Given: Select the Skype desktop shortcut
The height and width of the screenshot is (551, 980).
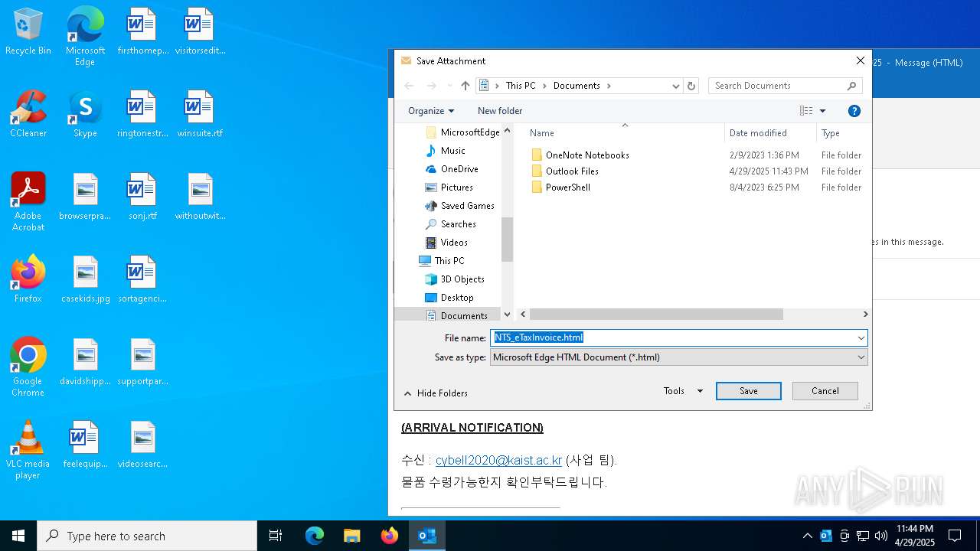Looking at the screenshot, I should point(85,115).
